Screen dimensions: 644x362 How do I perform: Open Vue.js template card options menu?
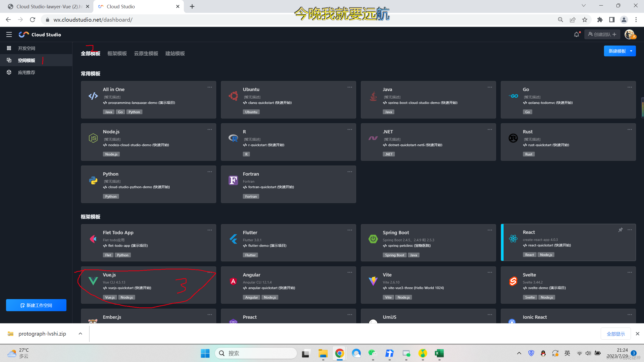210,272
